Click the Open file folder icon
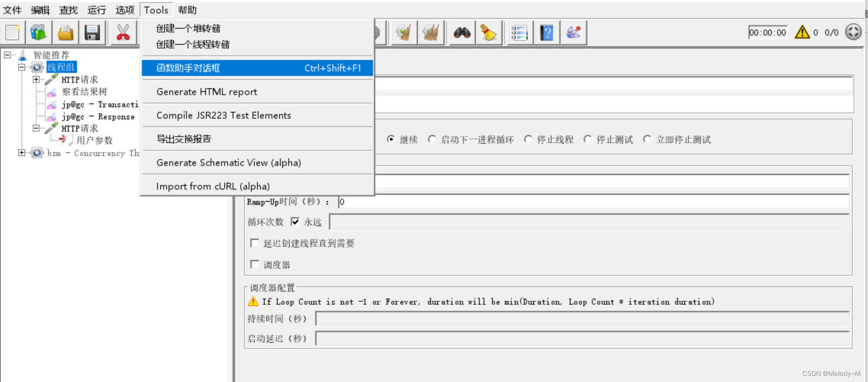Image resolution: width=868 pixels, height=382 pixels. 66,33
